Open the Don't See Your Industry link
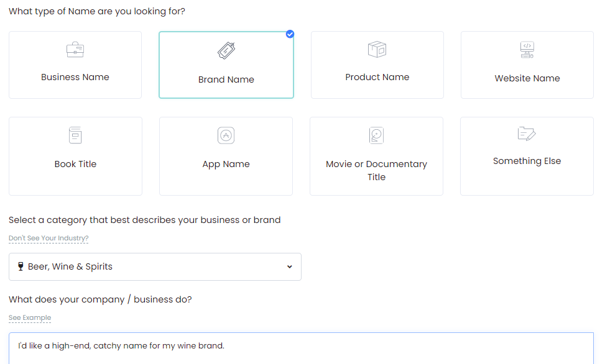Image resolution: width=605 pixels, height=364 pixels. coord(48,239)
